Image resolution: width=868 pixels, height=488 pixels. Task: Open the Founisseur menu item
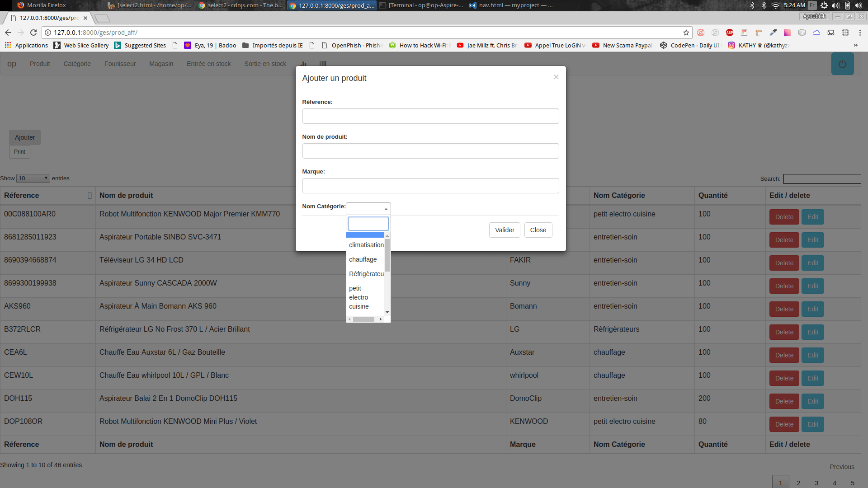tap(120, 64)
